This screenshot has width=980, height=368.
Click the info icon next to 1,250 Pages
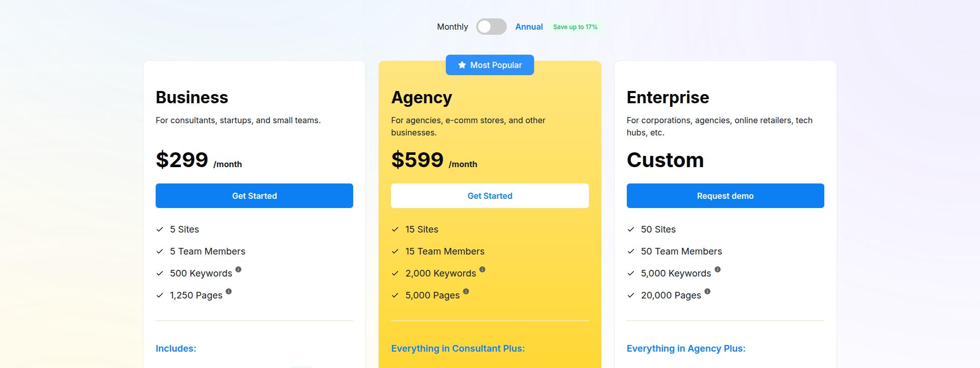pos(229,291)
